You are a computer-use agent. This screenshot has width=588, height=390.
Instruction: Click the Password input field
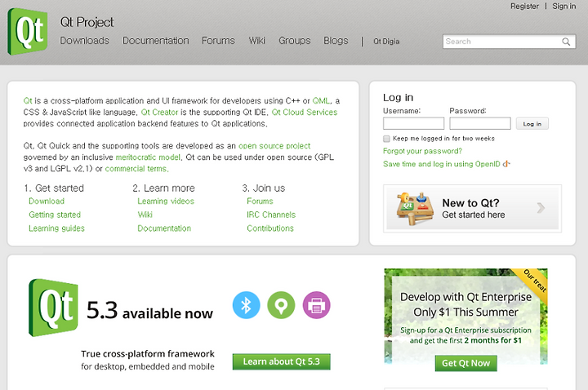[x=480, y=123]
